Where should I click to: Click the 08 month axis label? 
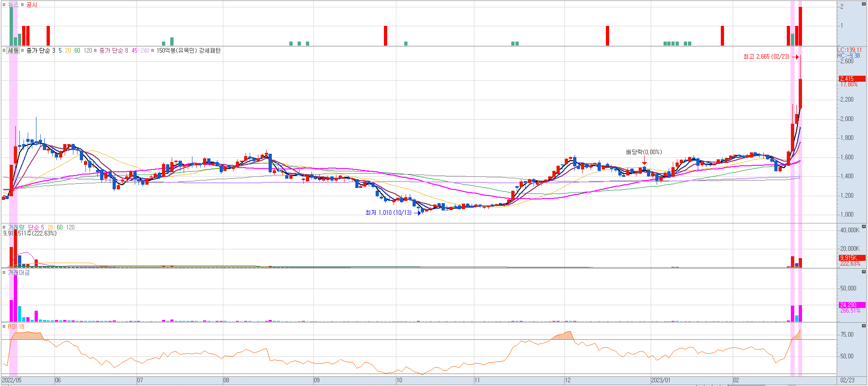(x=226, y=380)
